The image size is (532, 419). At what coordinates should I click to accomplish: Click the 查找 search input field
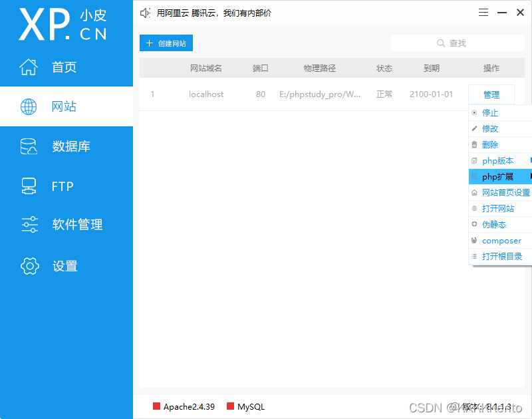(458, 43)
